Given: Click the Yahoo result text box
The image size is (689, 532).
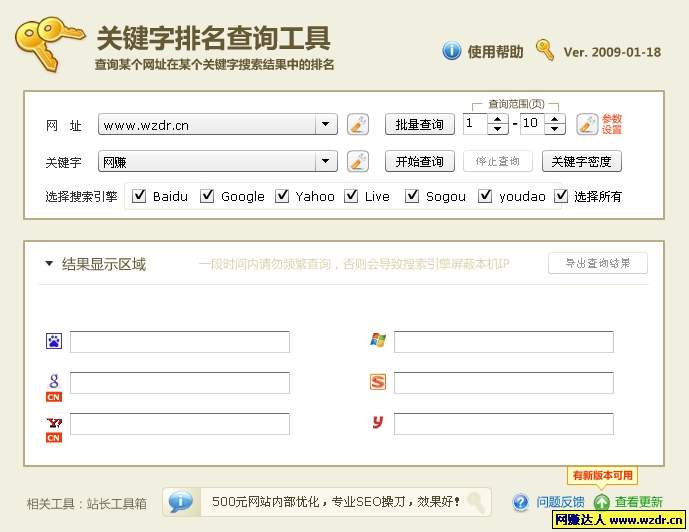Looking at the screenshot, I should (180, 423).
